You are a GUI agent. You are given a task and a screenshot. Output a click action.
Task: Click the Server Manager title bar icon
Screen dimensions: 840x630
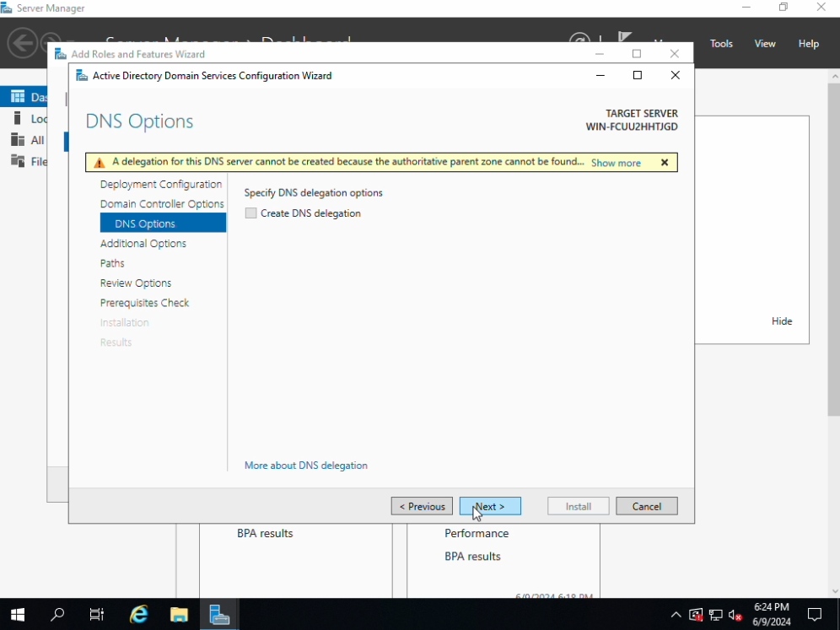coord(7,8)
